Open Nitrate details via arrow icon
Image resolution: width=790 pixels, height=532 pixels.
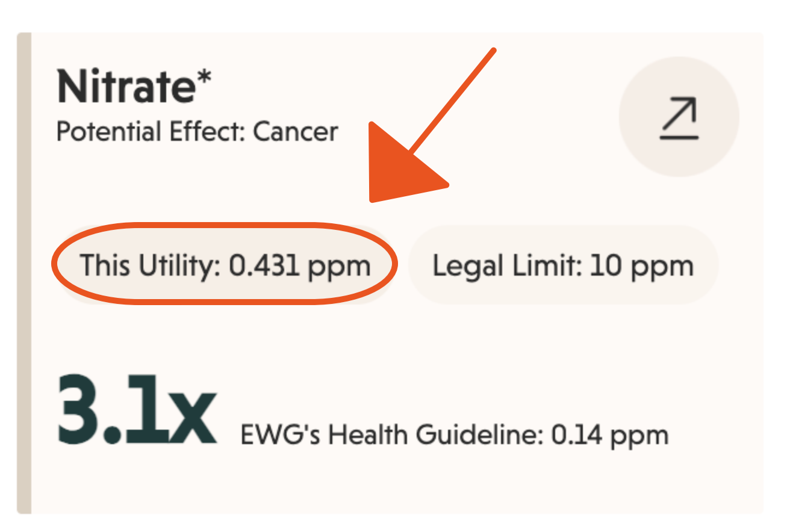[x=679, y=117]
